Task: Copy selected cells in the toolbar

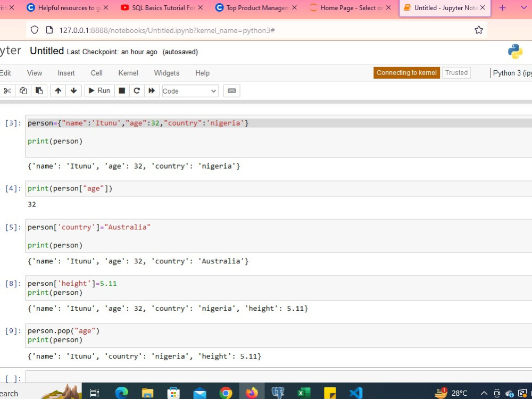Action: [x=23, y=90]
